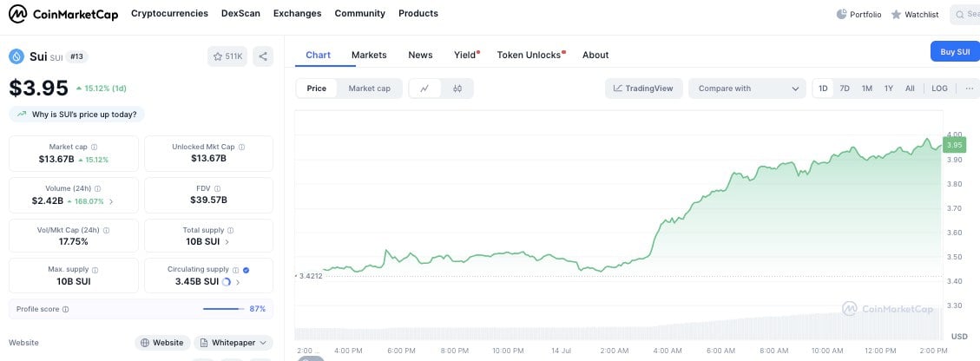980x361 pixels.
Task: Click Unlocked Mkt Cap info icon
Action: (242, 147)
